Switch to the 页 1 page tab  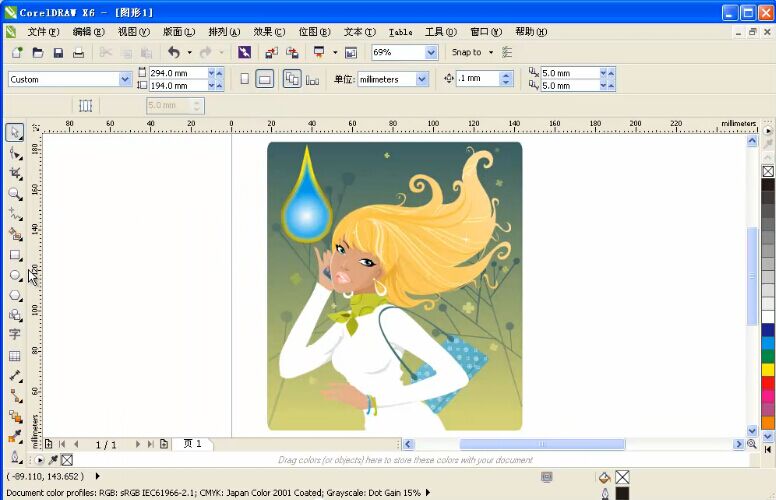(x=193, y=444)
